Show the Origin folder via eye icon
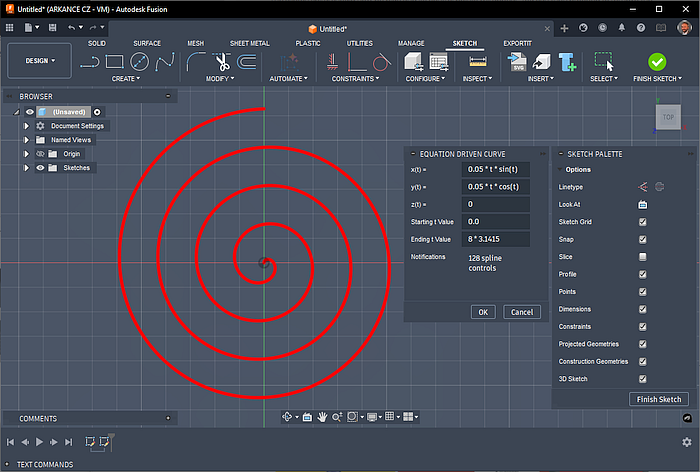 (x=40, y=154)
